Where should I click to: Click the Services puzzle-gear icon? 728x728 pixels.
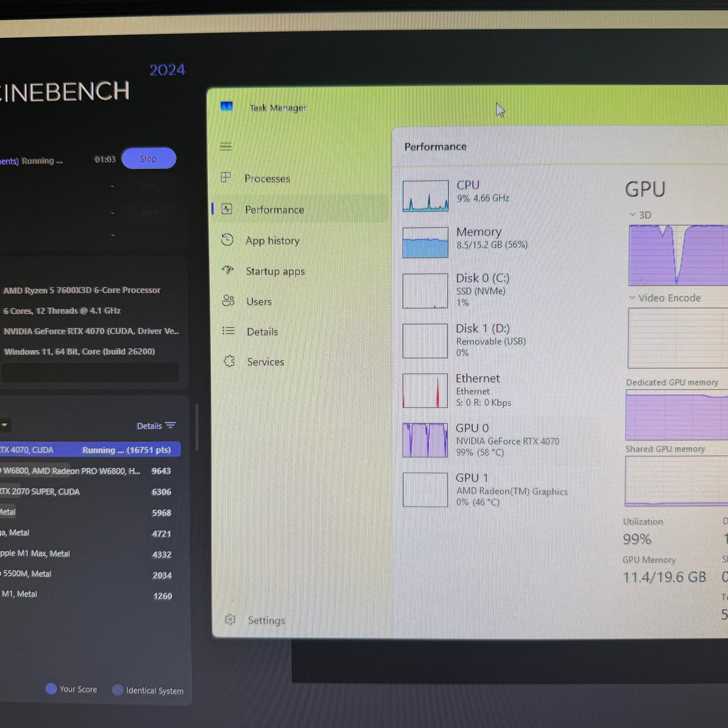[230, 361]
